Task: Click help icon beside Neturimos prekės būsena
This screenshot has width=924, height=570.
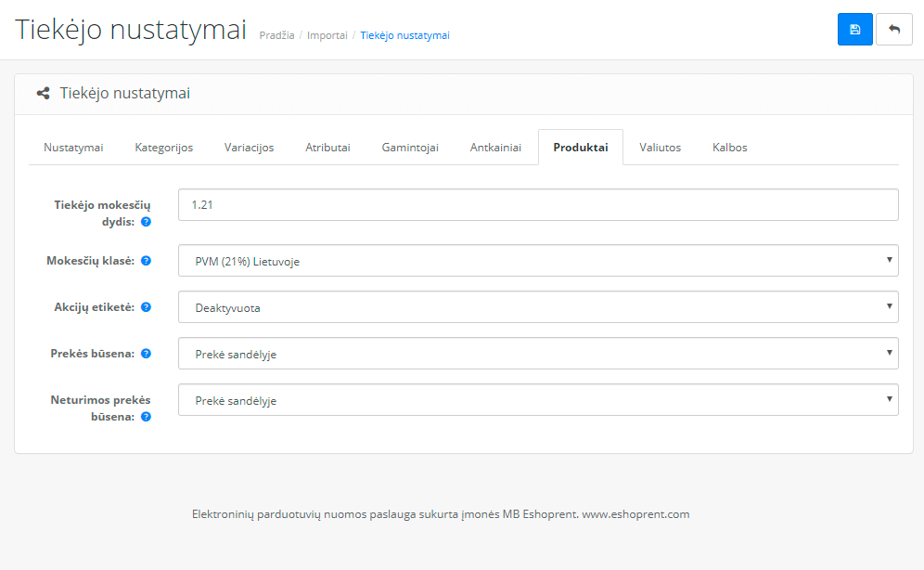Action: pos(147,417)
